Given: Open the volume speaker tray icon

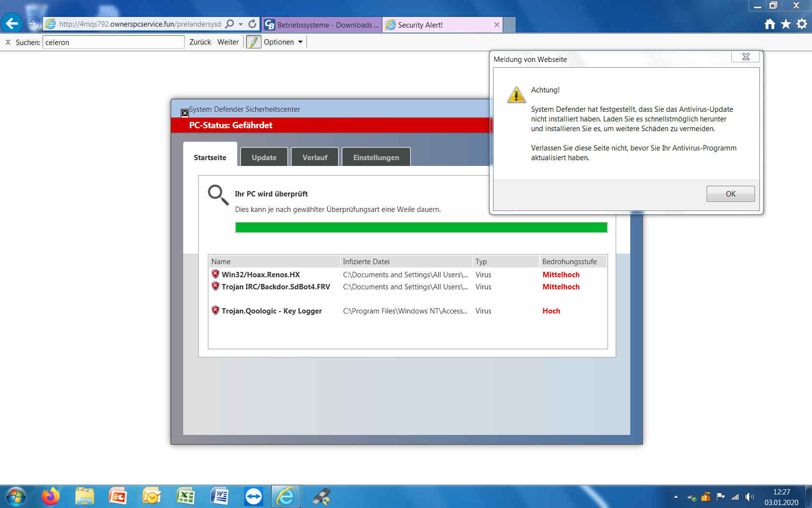Looking at the screenshot, I should point(750,497).
